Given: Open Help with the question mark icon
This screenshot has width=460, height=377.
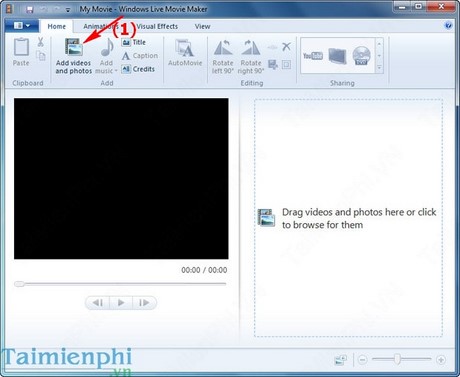Looking at the screenshot, I should click(448, 25).
